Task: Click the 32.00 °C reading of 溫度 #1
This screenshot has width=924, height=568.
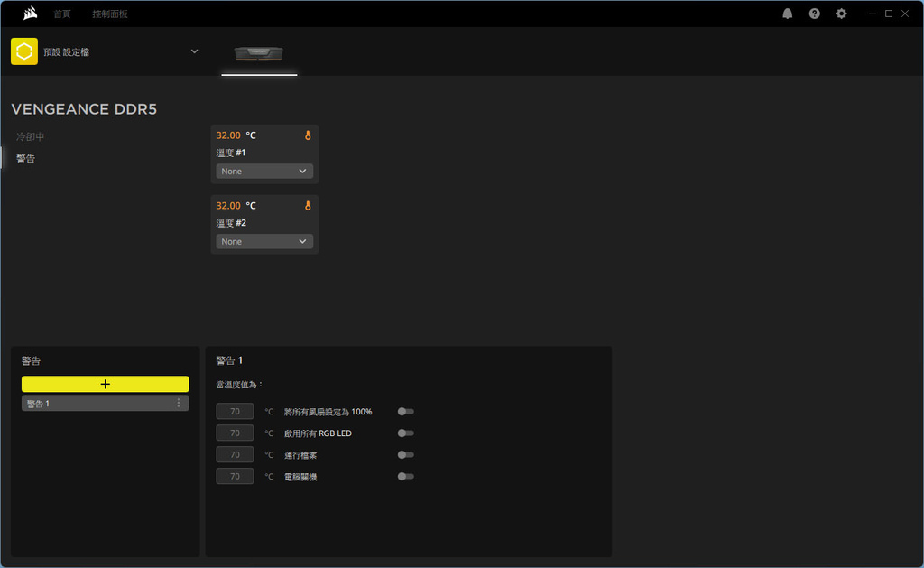Action: (236, 135)
